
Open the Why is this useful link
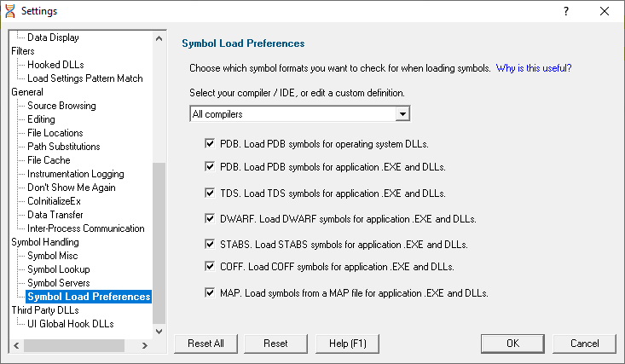533,68
